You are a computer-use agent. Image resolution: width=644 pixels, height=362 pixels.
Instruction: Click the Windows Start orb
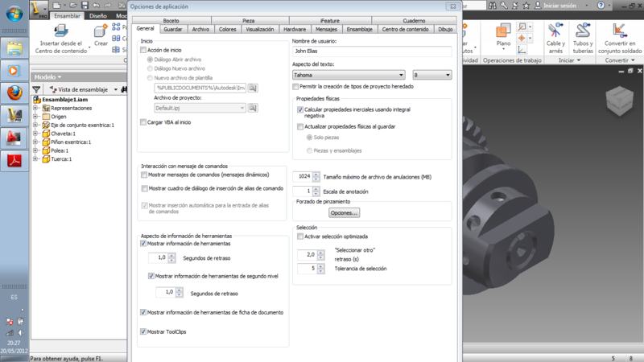(14, 14)
